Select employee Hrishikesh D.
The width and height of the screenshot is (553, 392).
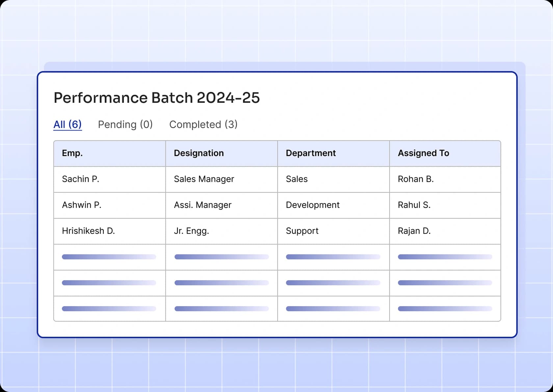pyautogui.click(x=88, y=231)
